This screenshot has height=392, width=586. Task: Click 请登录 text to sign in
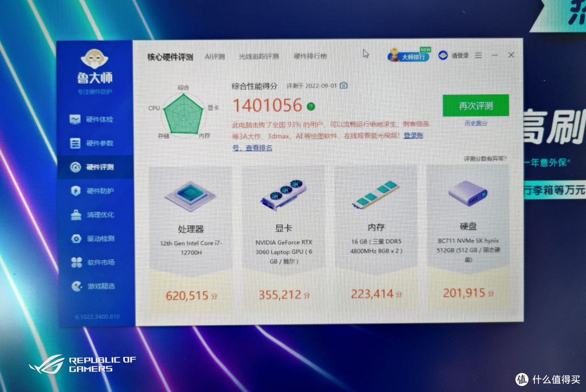click(460, 56)
